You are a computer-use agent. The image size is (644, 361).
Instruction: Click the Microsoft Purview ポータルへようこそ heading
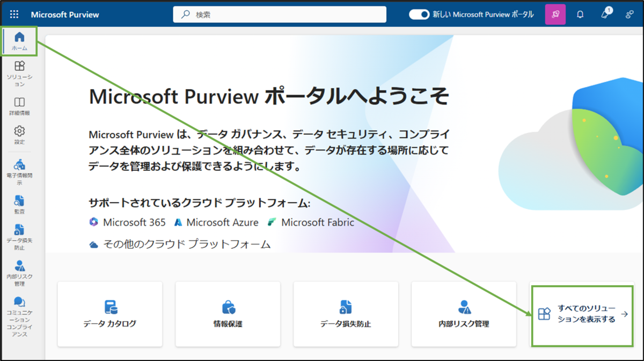(x=269, y=97)
